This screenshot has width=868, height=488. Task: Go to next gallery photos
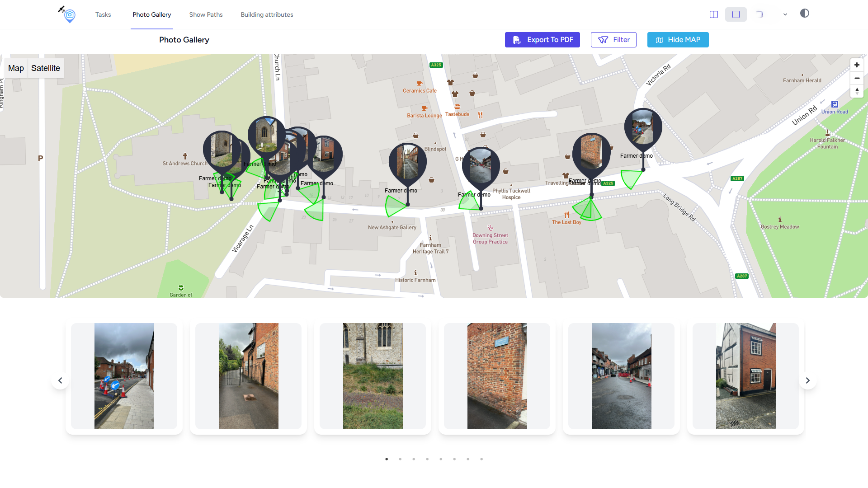[x=808, y=380]
